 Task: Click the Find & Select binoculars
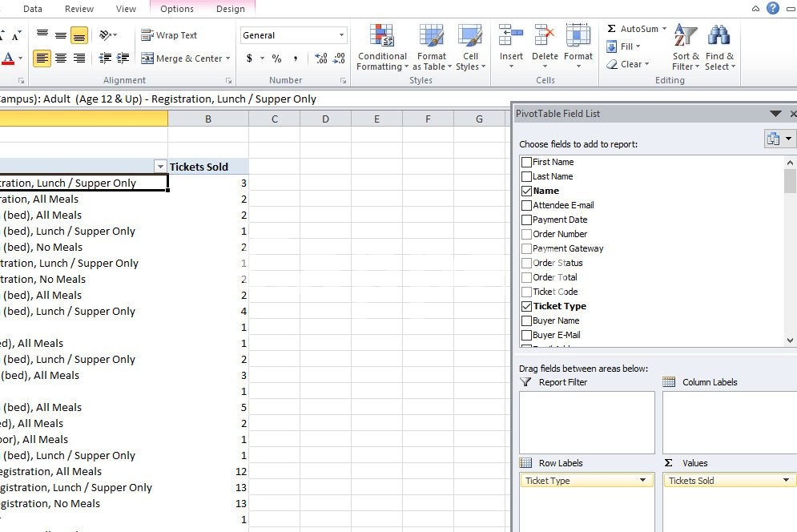719,36
